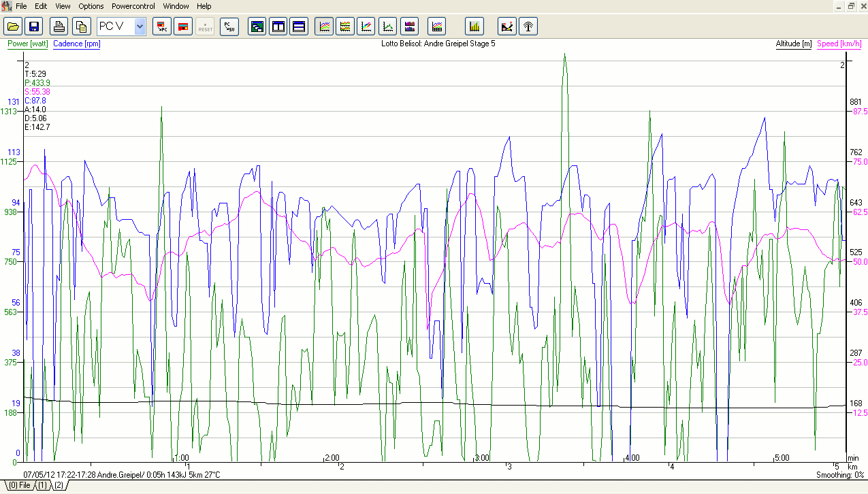This screenshot has height=494, width=868.
Task: Click the antenna signal icon in the toolbar
Action: 528,27
